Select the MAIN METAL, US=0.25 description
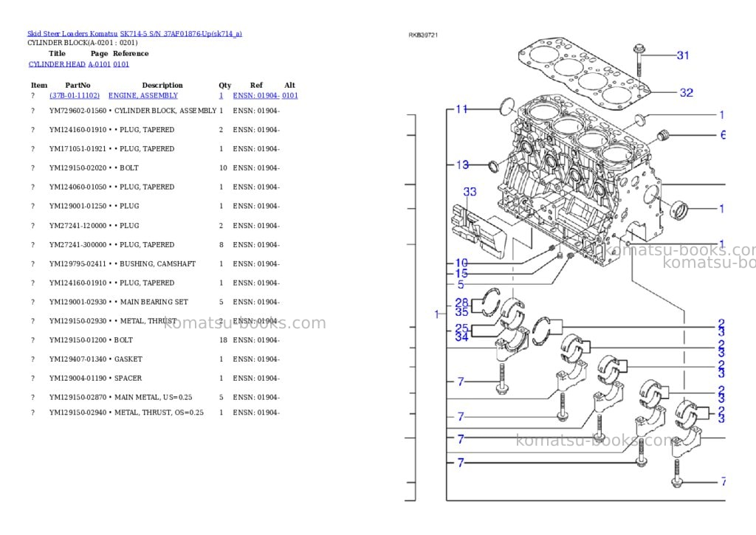The height and width of the screenshot is (535, 756). pyautogui.click(x=154, y=398)
